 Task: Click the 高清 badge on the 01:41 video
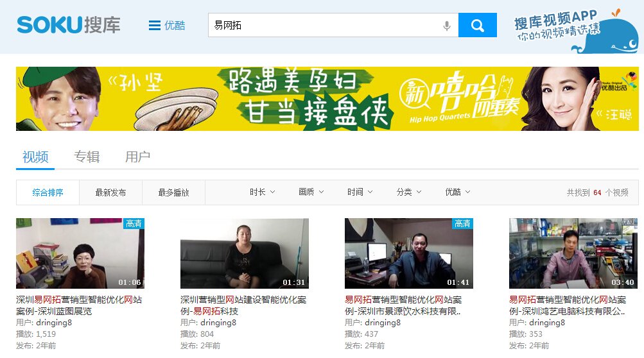point(462,223)
